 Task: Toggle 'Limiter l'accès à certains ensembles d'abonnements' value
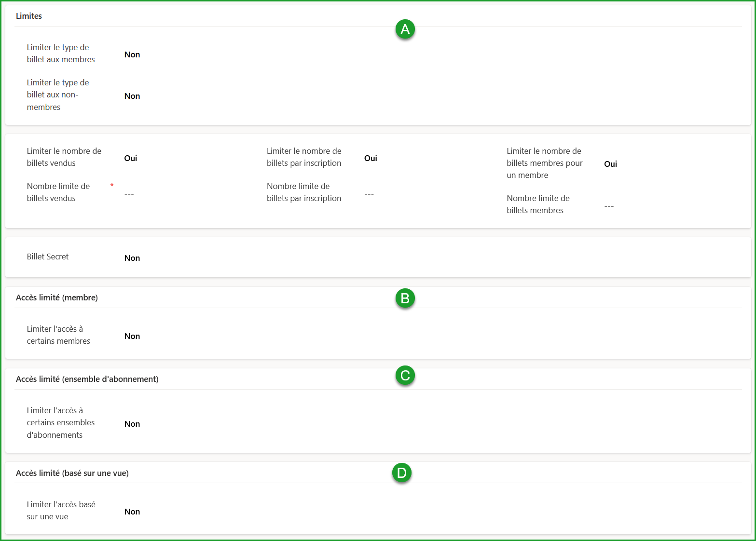[x=132, y=424]
